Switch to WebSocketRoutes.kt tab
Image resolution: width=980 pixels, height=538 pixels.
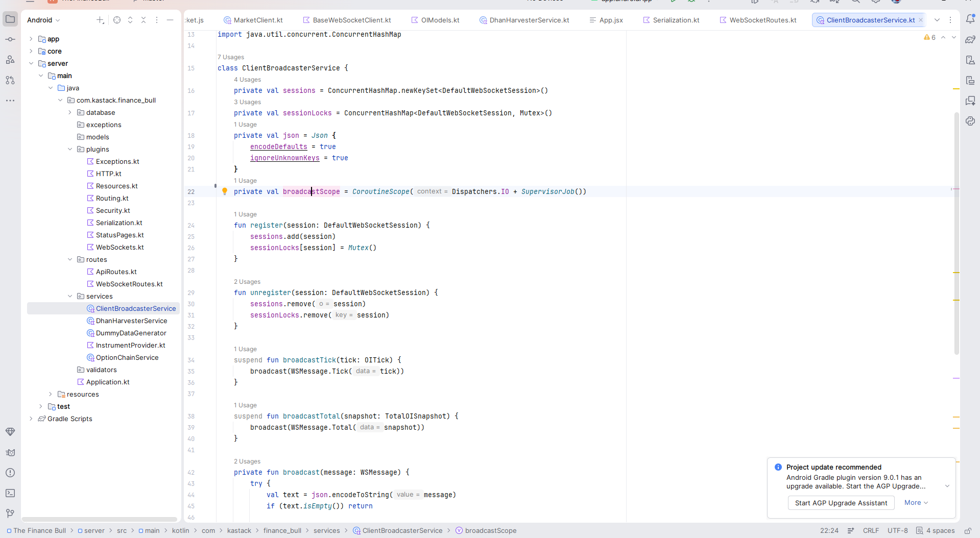(x=758, y=20)
